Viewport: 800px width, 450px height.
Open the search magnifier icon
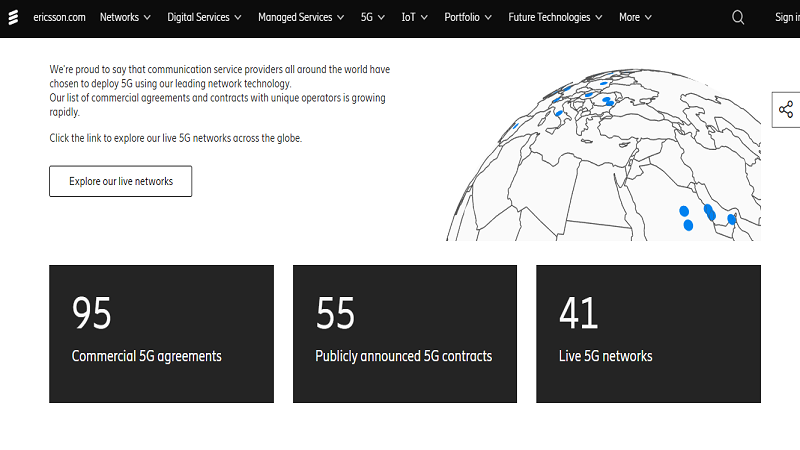(x=738, y=17)
